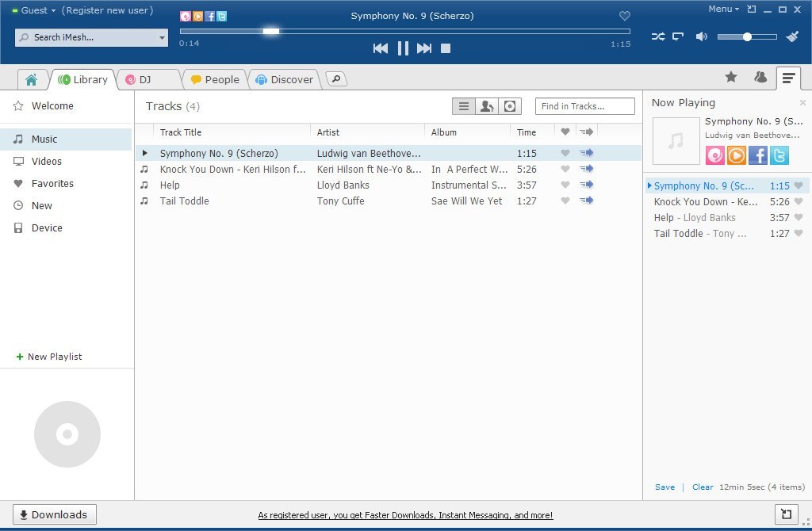The image size is (812, 531).
Task: Open the home tab icon
Action: (x=31, y=79)
